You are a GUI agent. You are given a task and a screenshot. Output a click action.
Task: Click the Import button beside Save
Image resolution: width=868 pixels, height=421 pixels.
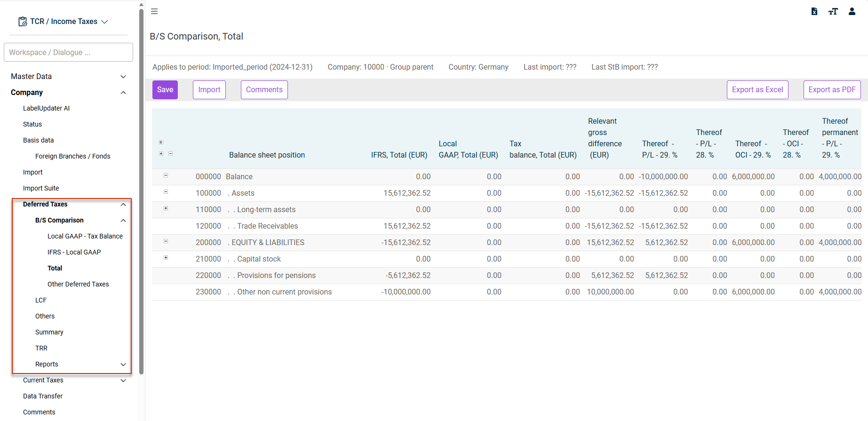[209, 90]
